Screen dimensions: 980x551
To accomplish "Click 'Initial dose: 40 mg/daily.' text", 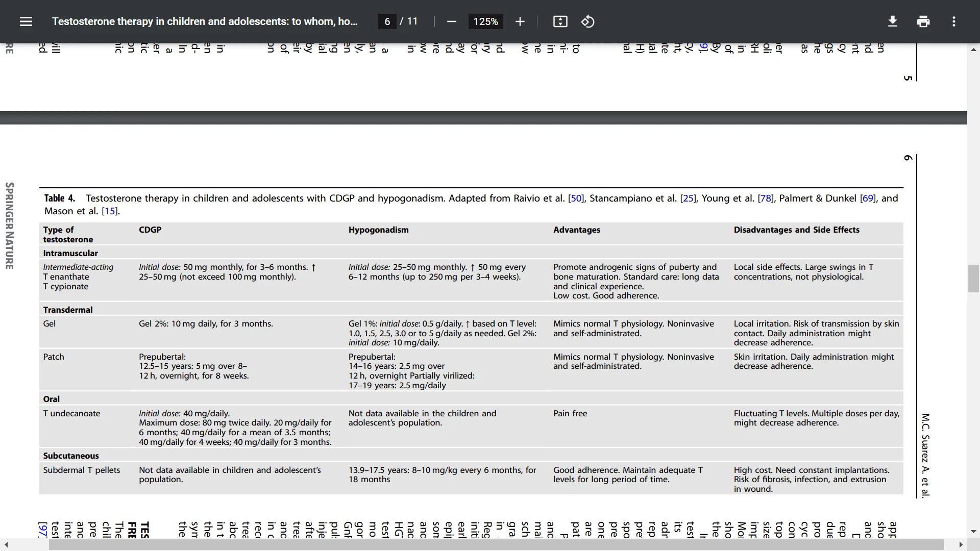I will click(184, 414).
